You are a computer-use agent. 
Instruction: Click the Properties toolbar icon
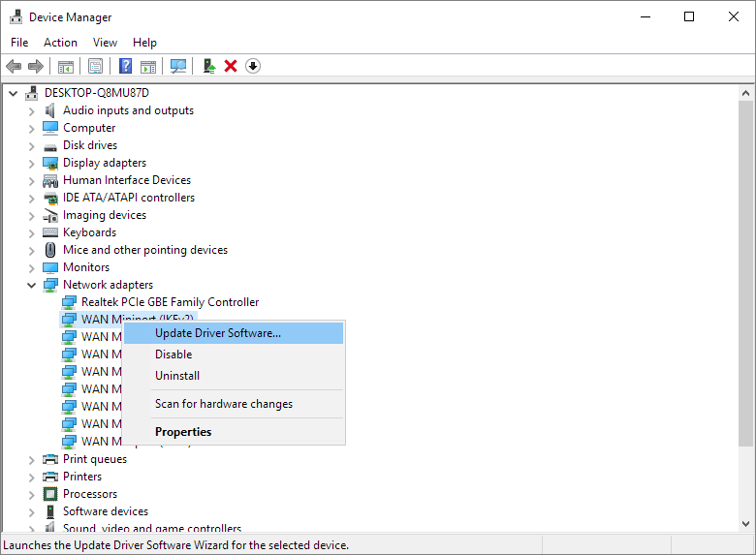coord(95,66)
